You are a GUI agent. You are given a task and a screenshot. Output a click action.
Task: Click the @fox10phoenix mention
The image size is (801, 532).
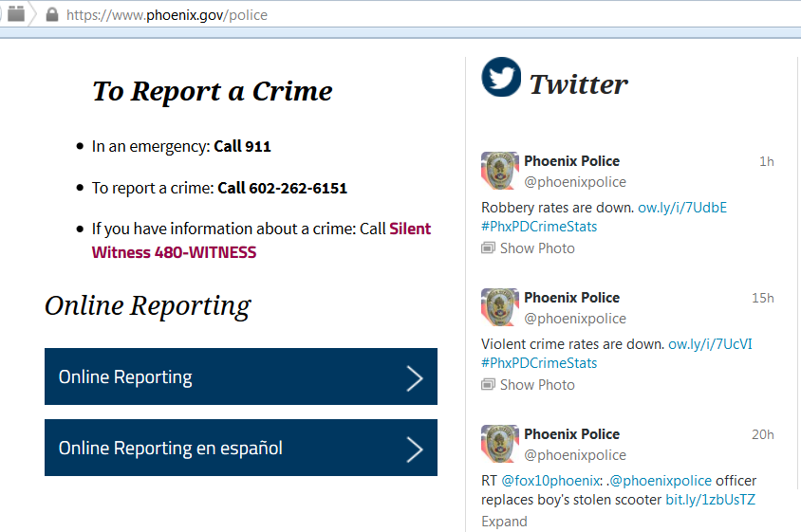point(539,481)
